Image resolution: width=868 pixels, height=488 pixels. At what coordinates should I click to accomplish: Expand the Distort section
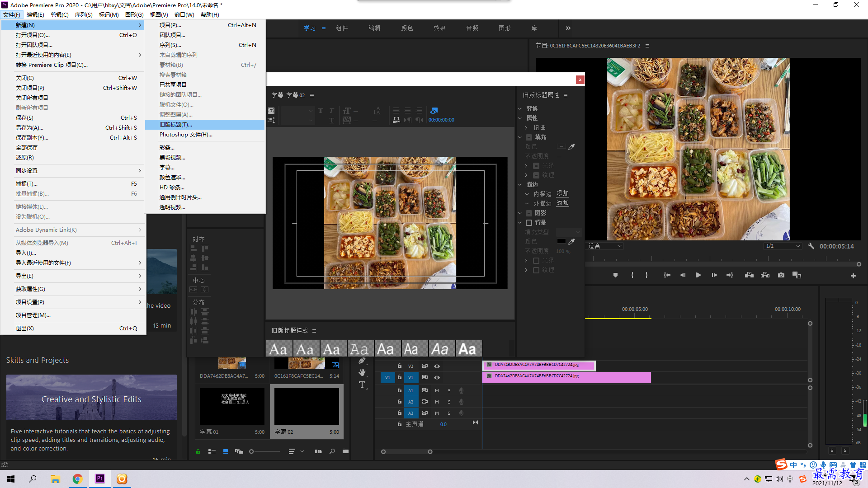[x=526, y=128]
